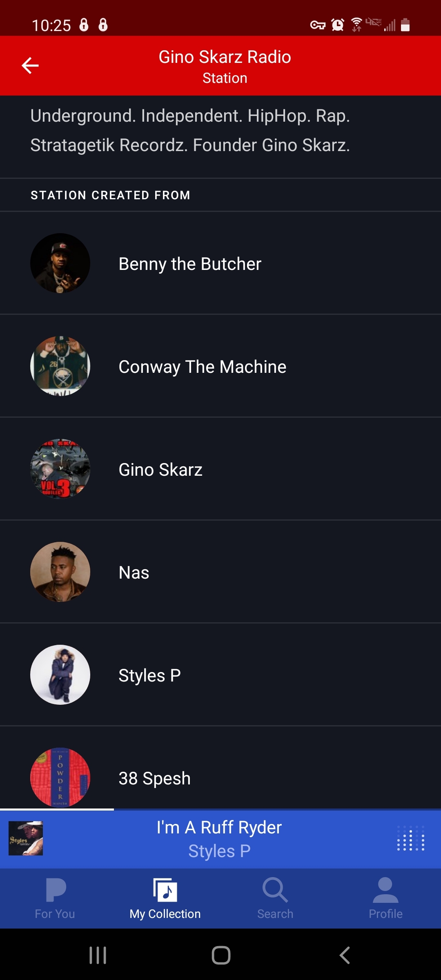
Task: Tap Conway The Machine's avatar
Action: coord(60,366)
